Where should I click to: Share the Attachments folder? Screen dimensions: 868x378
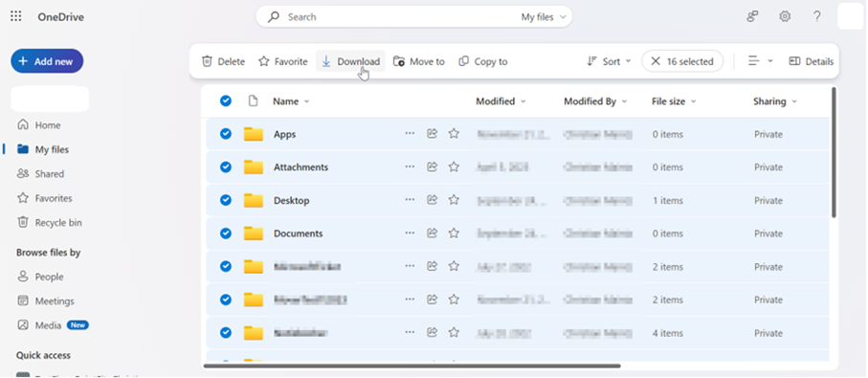pos(432,167)
